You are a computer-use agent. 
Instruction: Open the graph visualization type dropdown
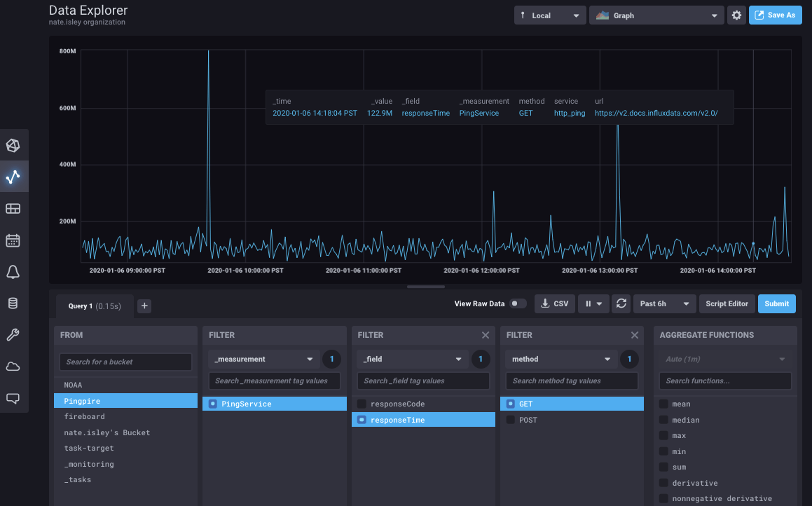pos(656,14)
